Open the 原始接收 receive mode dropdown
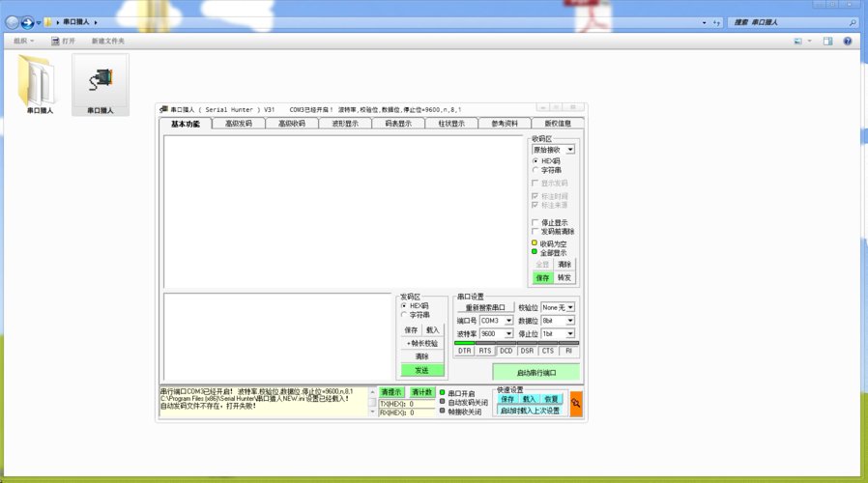The width and height of the screenshot is (868, 483). tap(570, 150)
